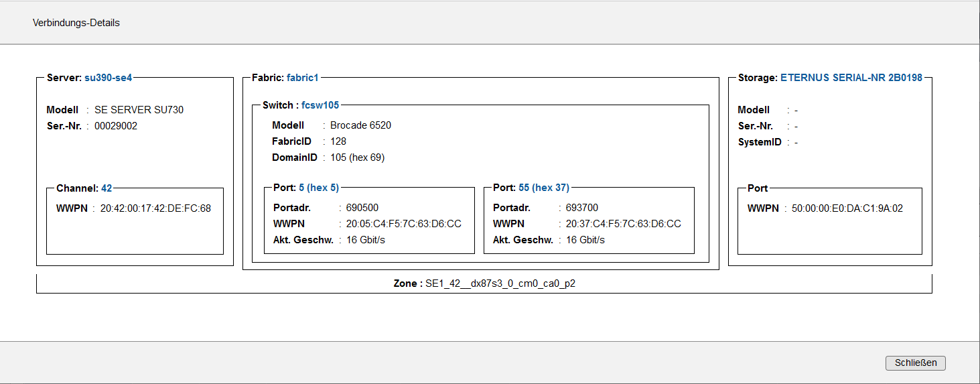Open the server link su390-se4
The image size is (980, 384).
tap(108, 78)
